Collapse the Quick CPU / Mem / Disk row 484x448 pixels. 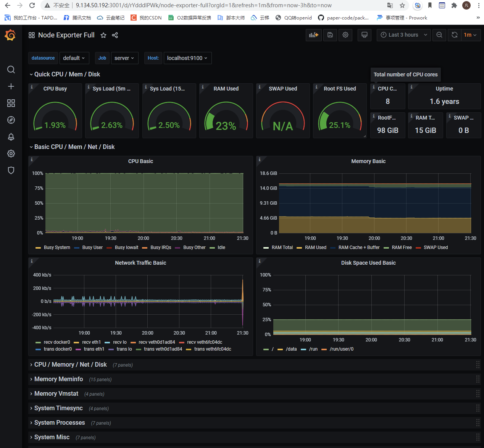tap(67, 74)
